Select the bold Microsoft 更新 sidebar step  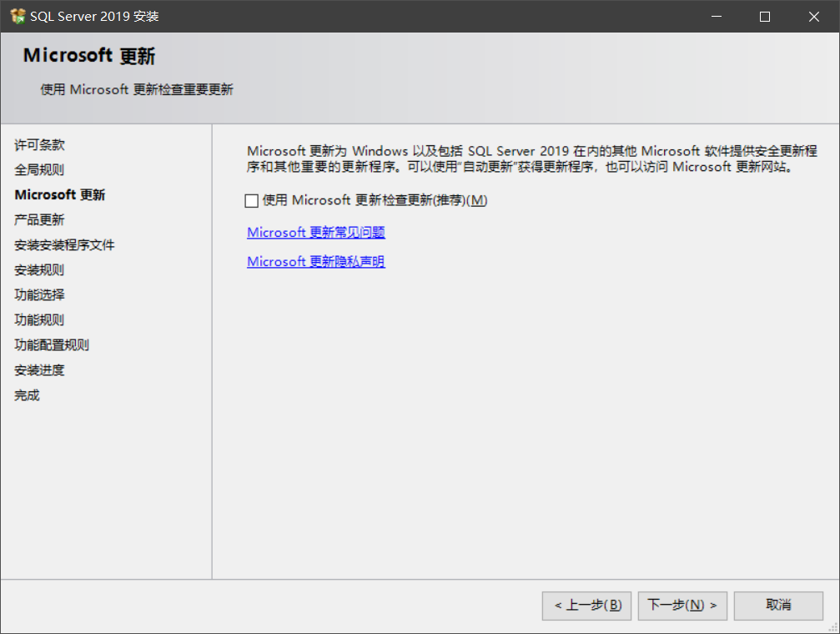(x=60, y=194)
